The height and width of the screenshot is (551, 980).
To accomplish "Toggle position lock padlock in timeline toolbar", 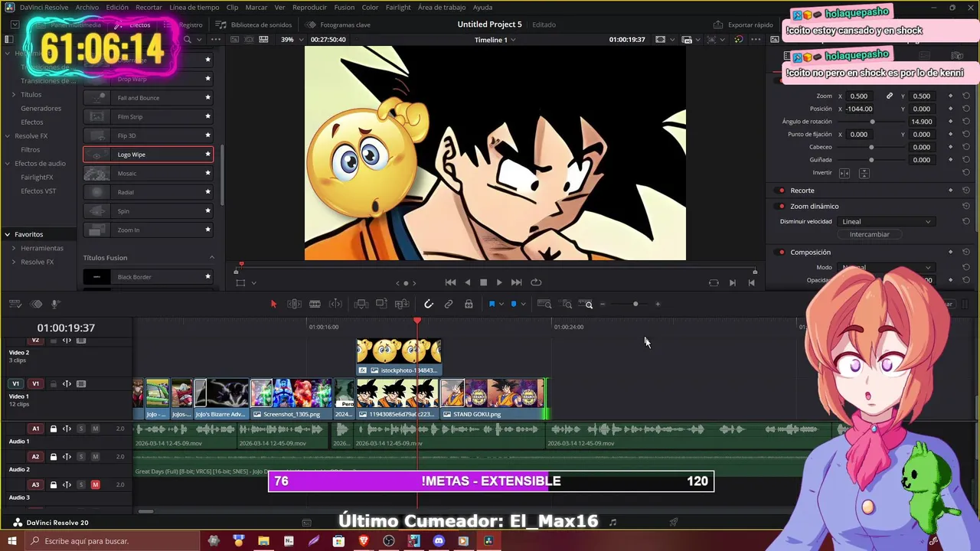I will pos(469,304).
